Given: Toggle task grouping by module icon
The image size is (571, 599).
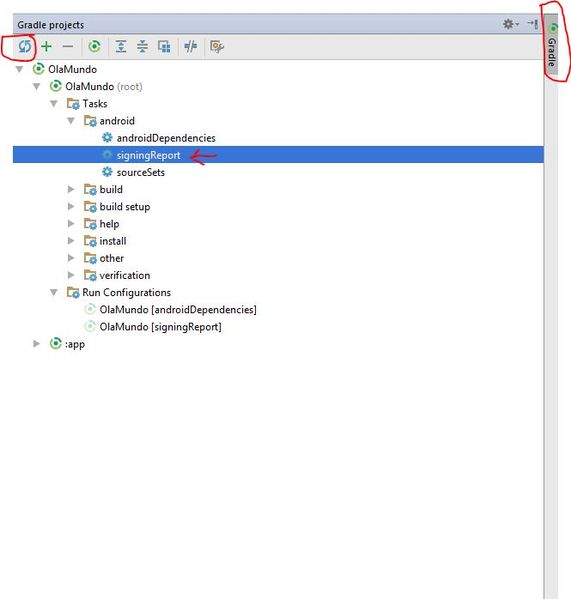Looking at the screenshot, I should 164,47.
